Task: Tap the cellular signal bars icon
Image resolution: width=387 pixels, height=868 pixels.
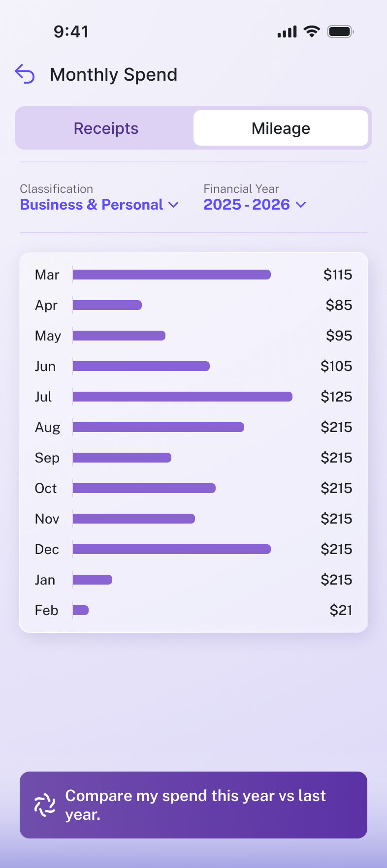Action: pos(287,32)
